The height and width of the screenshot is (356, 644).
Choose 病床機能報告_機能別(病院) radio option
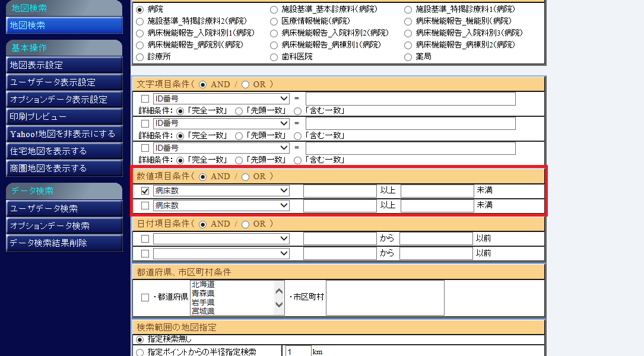[408, 21]
